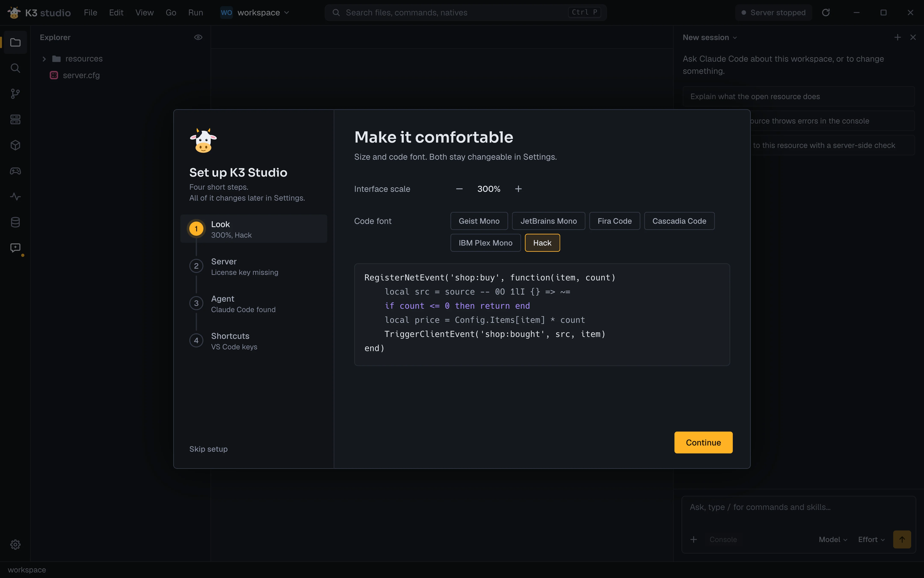Open the Edit menu
The image size is (924, 578).
tap(116, 13)
